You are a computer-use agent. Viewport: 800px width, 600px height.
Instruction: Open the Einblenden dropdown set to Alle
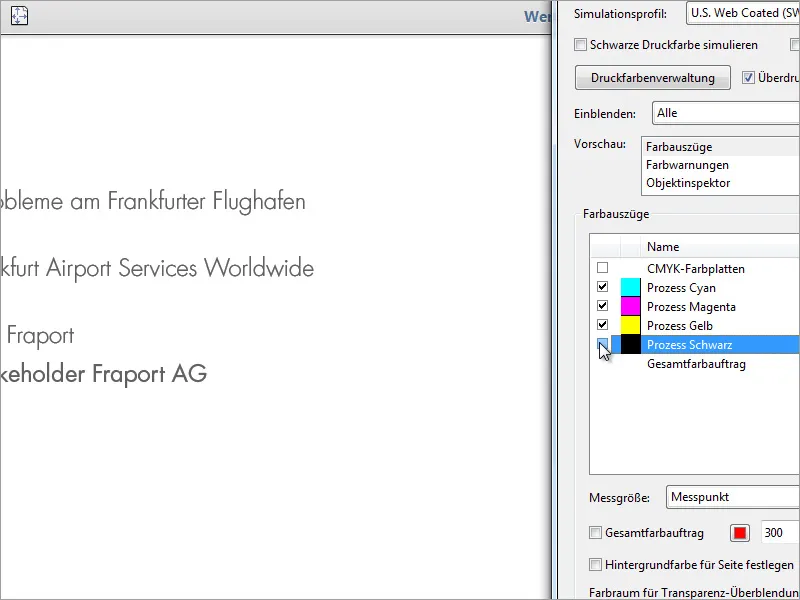pos(726,113)
